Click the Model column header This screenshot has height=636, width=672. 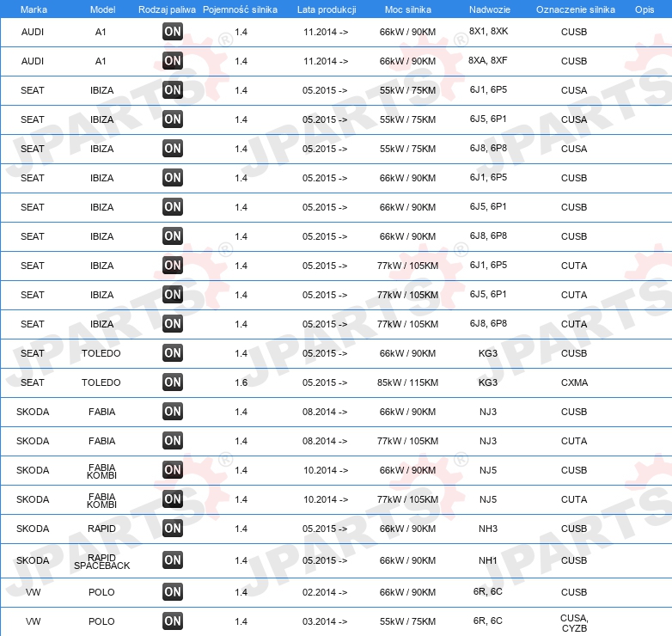click(x=102, y=9)
